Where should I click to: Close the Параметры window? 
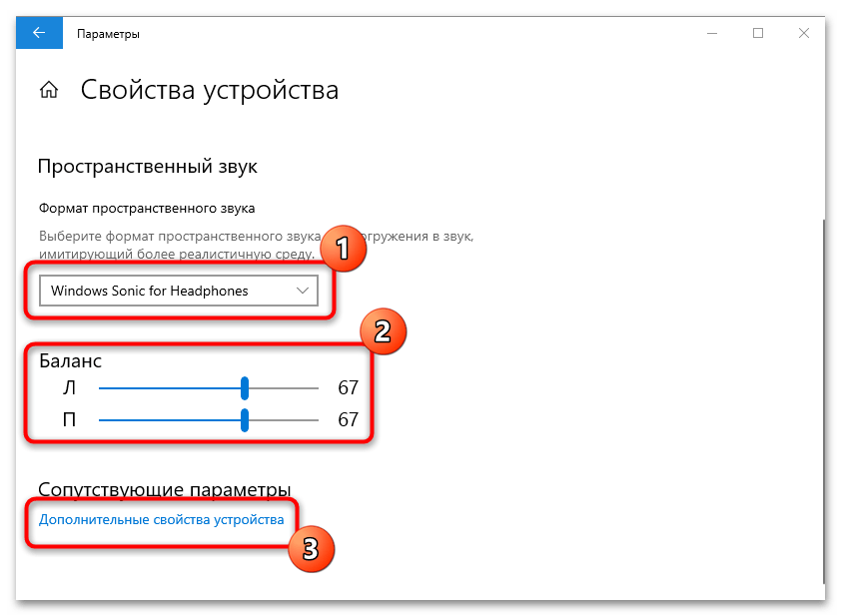(804, 33)
